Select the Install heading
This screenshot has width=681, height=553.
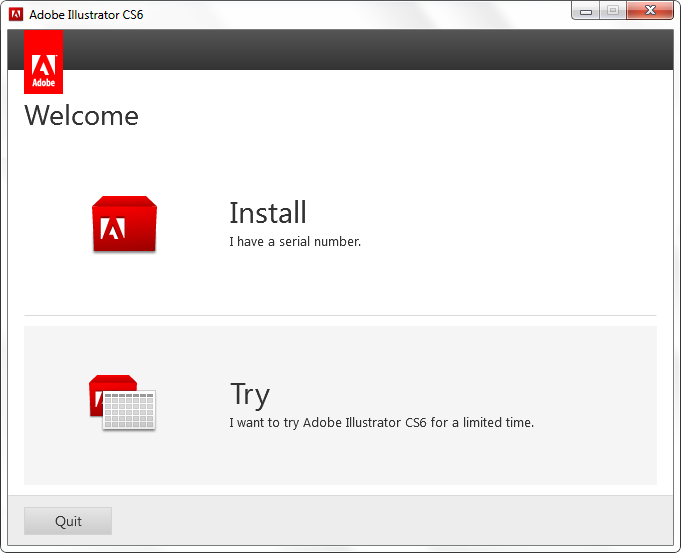pos(267,213)
